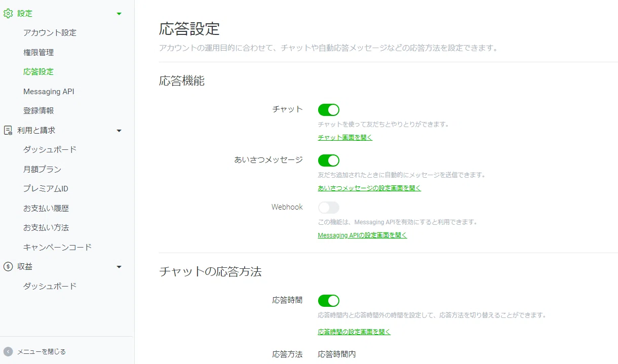Click the 応答設定 page title

tap(189, 28)
